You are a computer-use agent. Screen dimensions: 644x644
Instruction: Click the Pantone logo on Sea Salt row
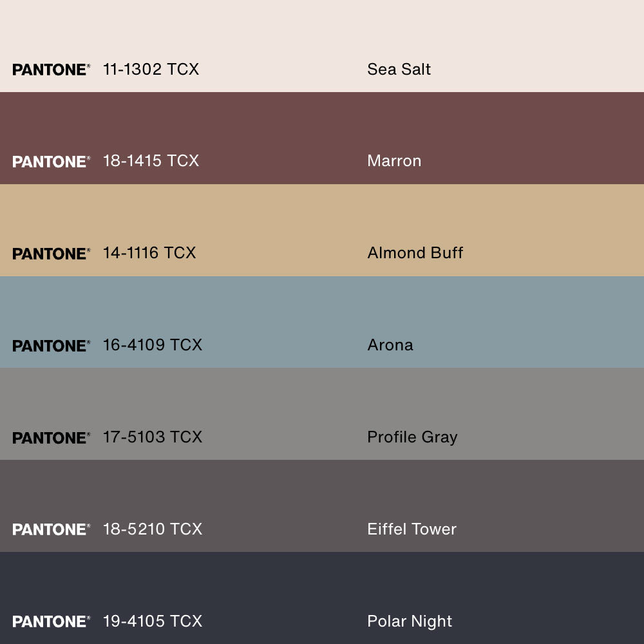pyautogui.click(x=51, y=70)
